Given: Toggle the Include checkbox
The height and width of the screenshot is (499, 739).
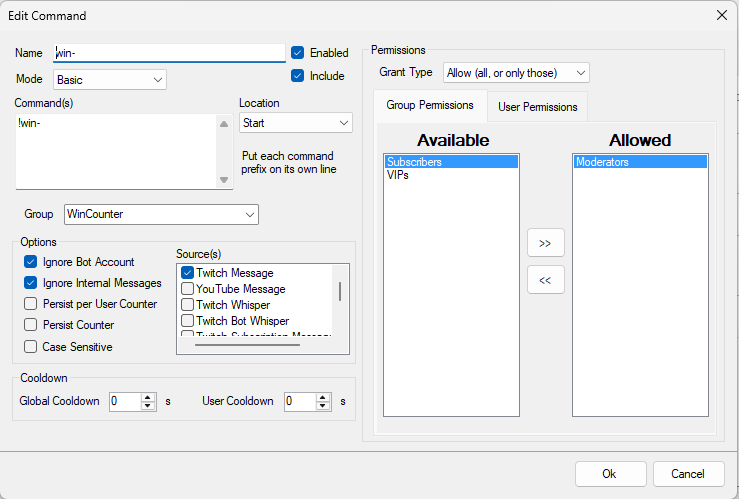Looking at the screenshot, I should click(x=297, y=75).
